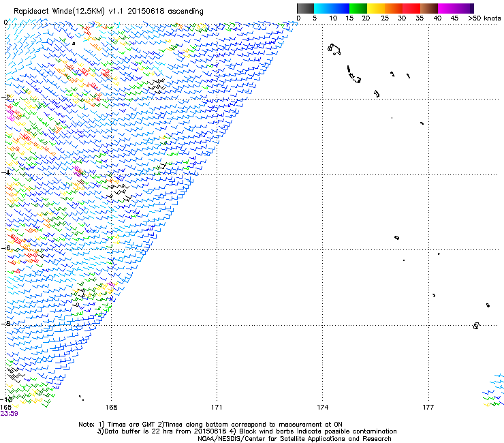This screenshot has width=504, height=443.
Task: Click latitude label '-4' on left axis
Action: pyautogui.click(x=5, y=172)
